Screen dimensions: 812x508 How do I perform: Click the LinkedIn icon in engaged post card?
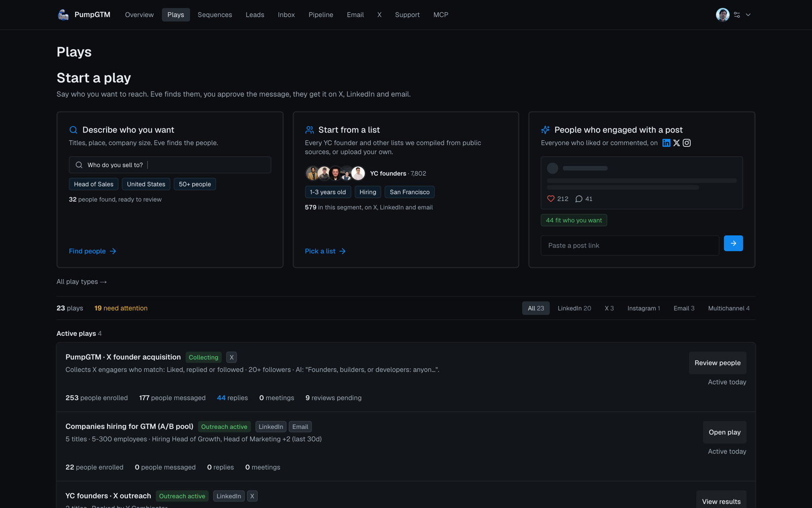coord(666,143)
